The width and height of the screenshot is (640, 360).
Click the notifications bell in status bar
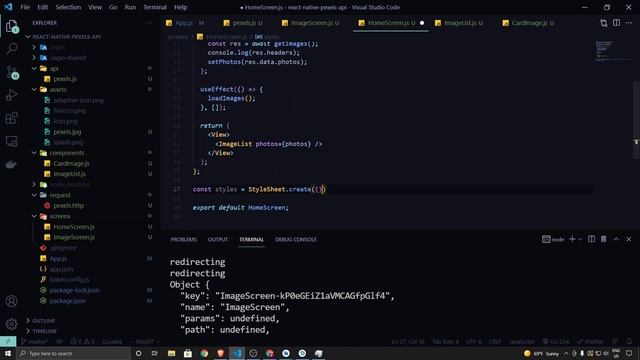[x=629, y=341]
